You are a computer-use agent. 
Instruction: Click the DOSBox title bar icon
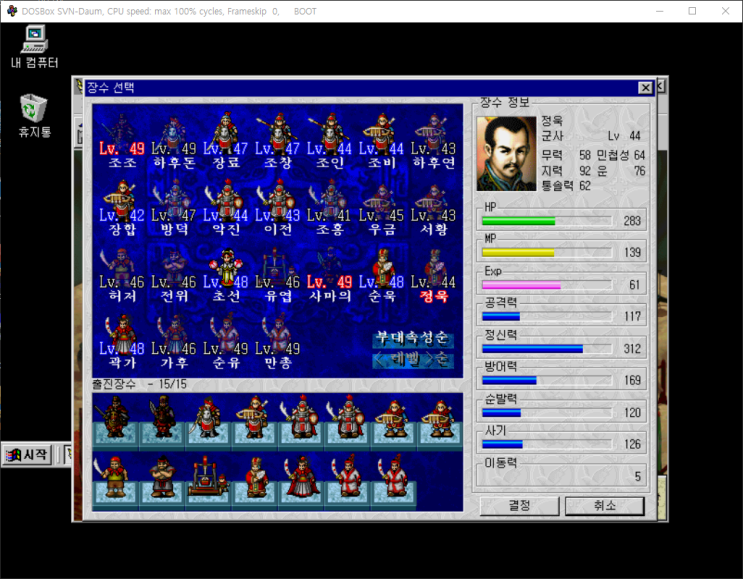[x=11, y=11]
